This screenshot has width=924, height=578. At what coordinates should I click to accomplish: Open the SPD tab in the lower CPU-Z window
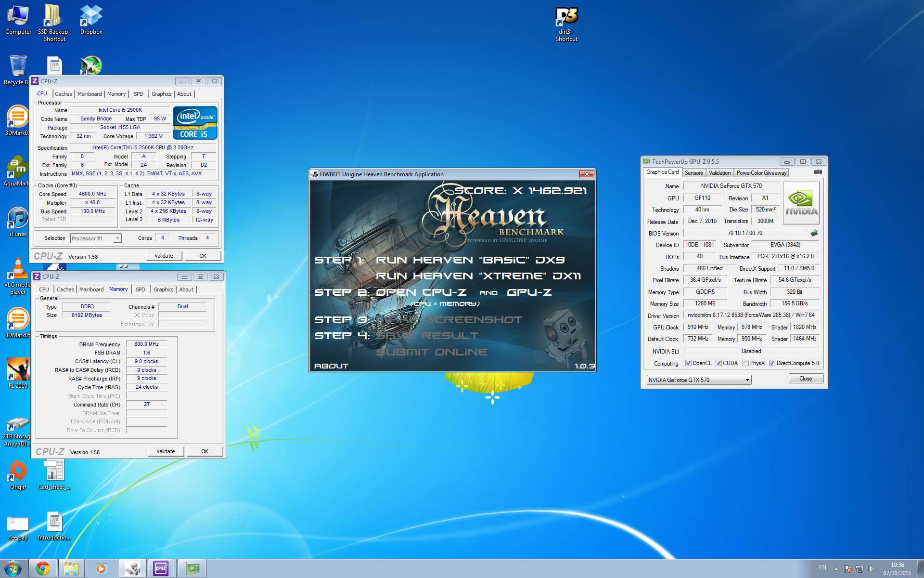click(140, 289)
